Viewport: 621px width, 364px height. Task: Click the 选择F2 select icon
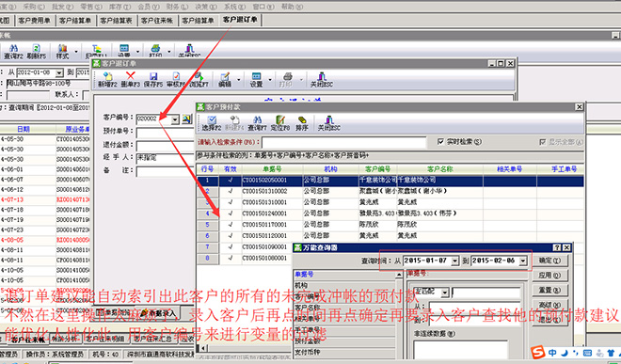click(x=212, y=120)
